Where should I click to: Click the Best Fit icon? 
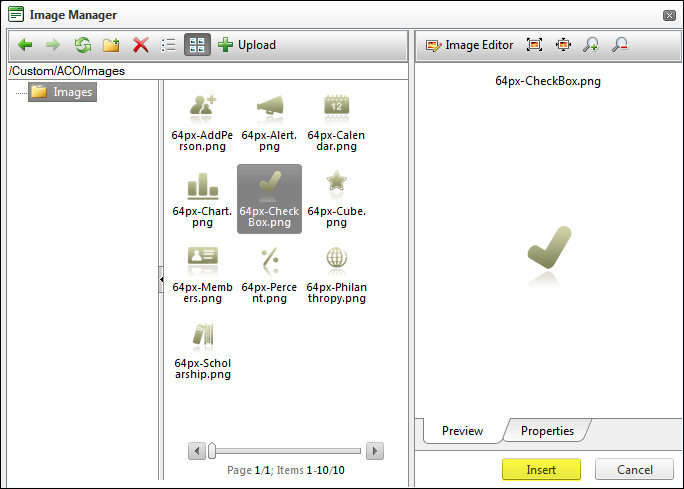(535, 45)
